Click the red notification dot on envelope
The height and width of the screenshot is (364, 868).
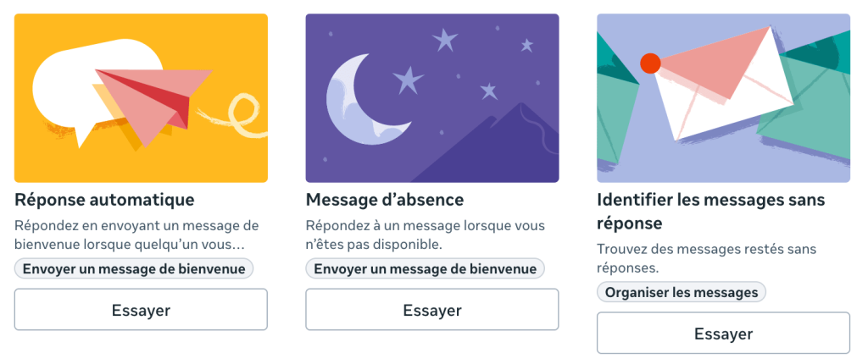pyautogui.click(x=650, y=63)
